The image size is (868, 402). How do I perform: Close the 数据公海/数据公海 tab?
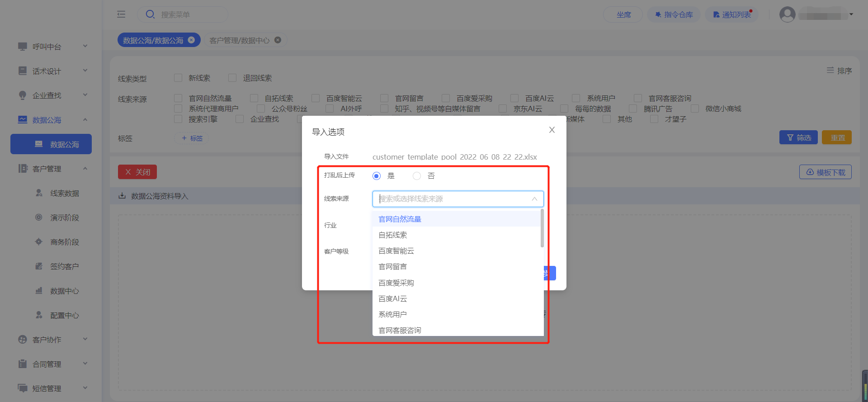(x=191, y=40)
